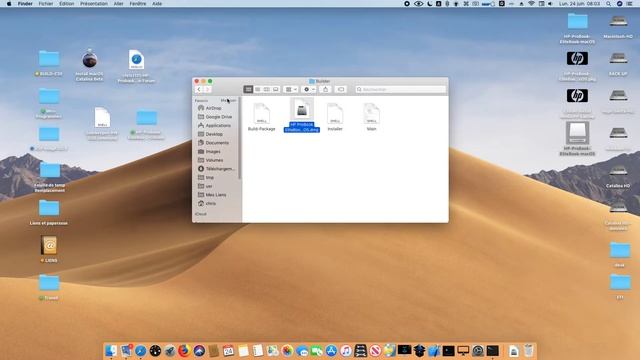Viewport: 640px width, 360px height.
Task: Switch Finder window to column view
Action: 267,89
